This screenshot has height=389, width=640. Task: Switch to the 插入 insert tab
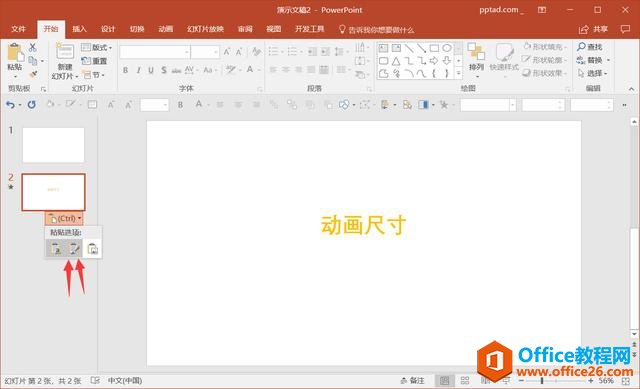pyautogui.click(x=79, y=29)
